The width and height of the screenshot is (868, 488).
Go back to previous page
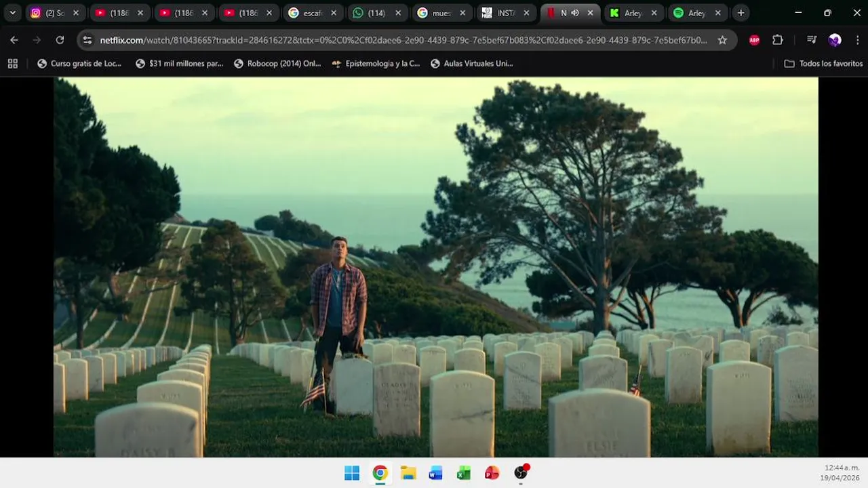pos(14,40)
